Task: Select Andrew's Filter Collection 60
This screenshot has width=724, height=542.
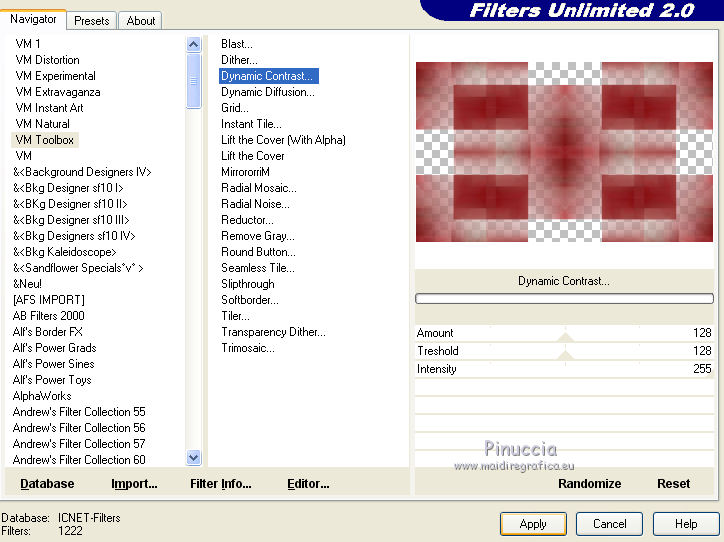Action: click(x=79, y=460)
